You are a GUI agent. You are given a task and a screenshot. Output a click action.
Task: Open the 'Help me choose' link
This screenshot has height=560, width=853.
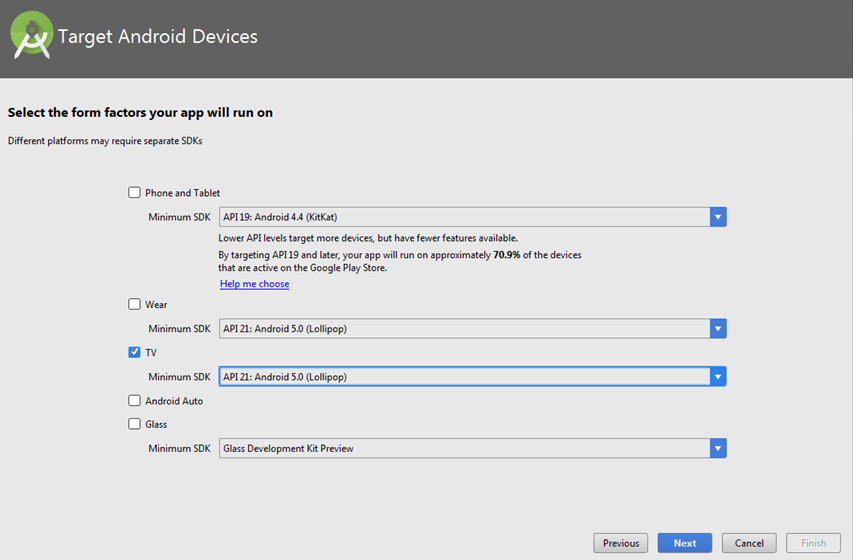pyautogui.click(x=254, y=284)
